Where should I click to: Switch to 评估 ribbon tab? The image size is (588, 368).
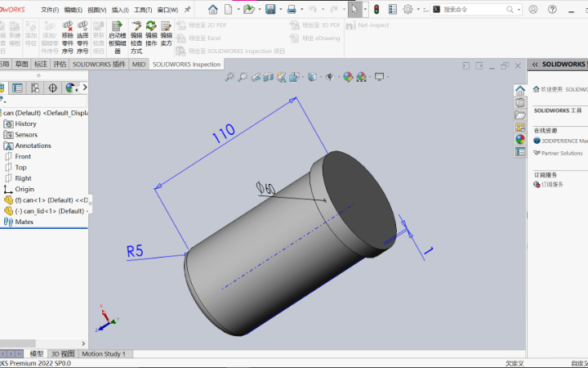(x=60, y=65)
